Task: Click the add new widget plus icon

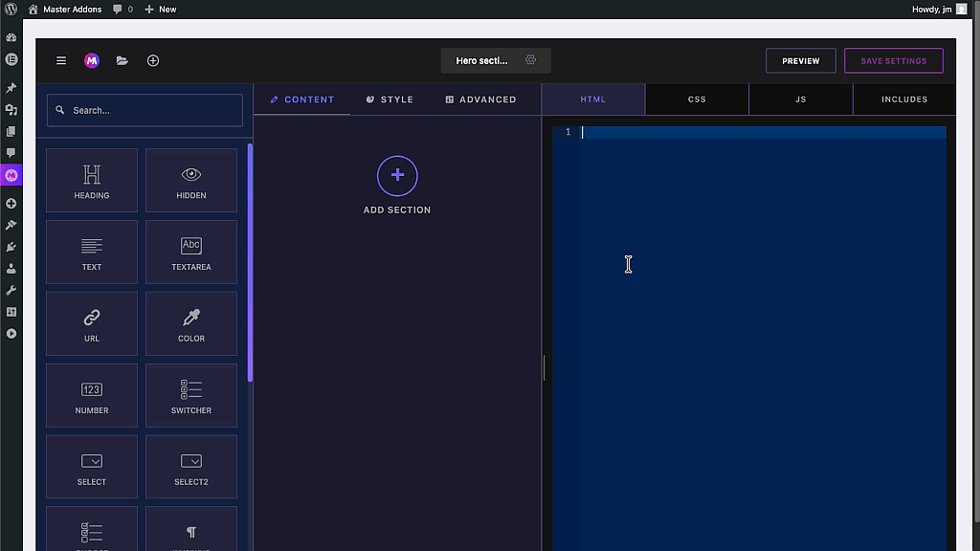Action: 153,60
